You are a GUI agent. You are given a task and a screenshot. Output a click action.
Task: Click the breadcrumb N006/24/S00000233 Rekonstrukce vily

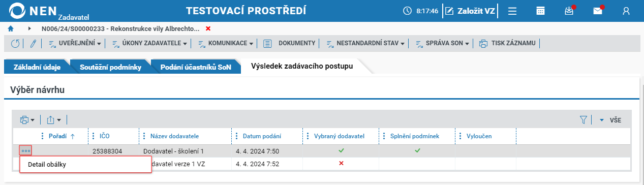120,28
